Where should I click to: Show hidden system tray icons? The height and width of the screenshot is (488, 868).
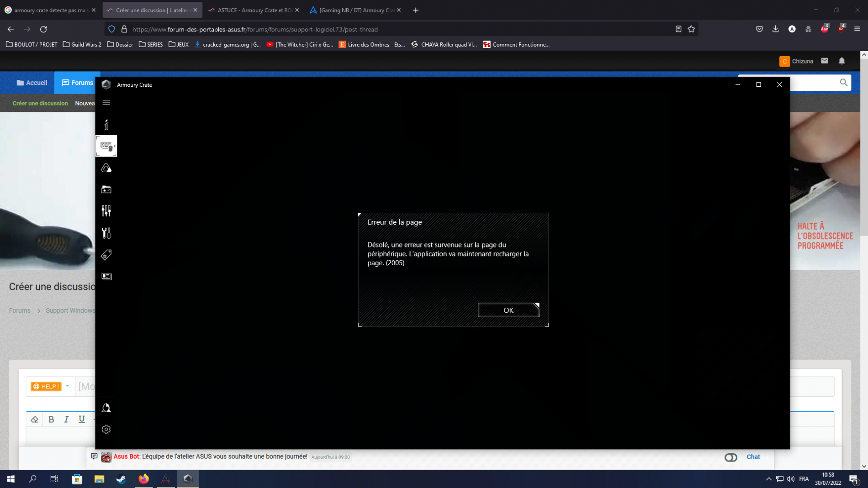coord(768,479)
